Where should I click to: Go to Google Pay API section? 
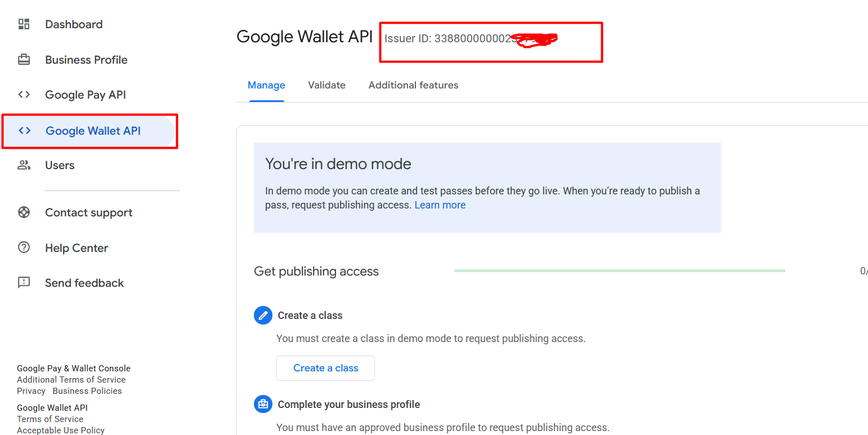tap(86, 95)
